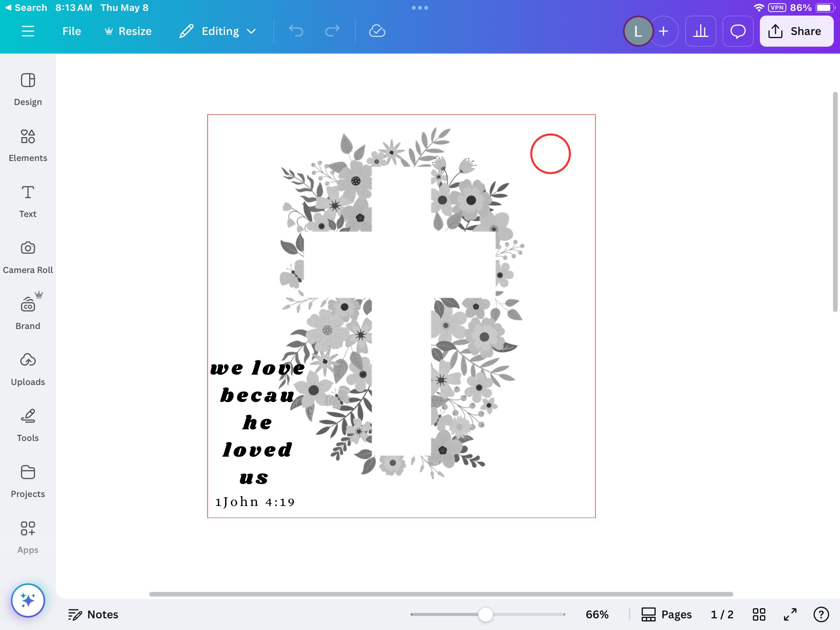Viewport: 840px width, 630px height.
Task: Click the zoom slider handle
Action: click(485, 614)
